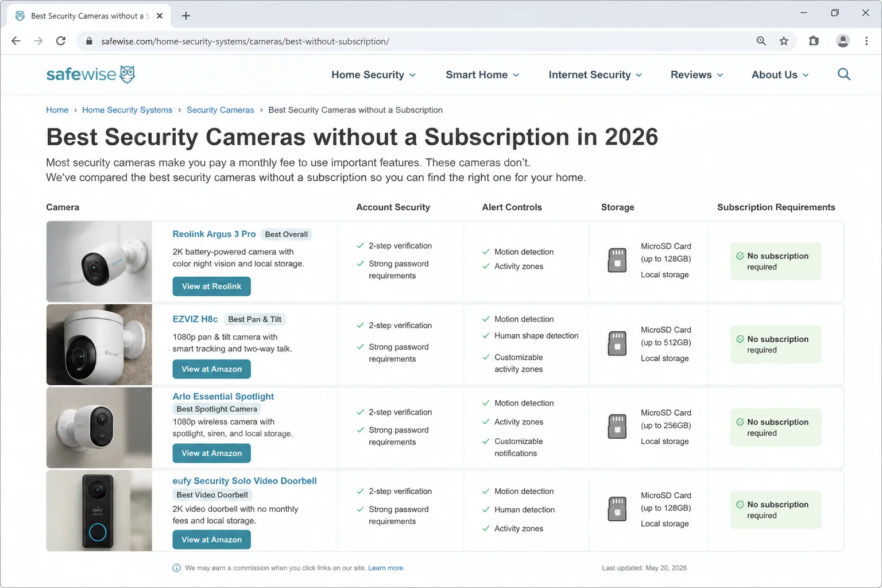Click View at Amazon for EZVIZ H8c
This screenshot has width=882, height=588.
coord(211,369)
